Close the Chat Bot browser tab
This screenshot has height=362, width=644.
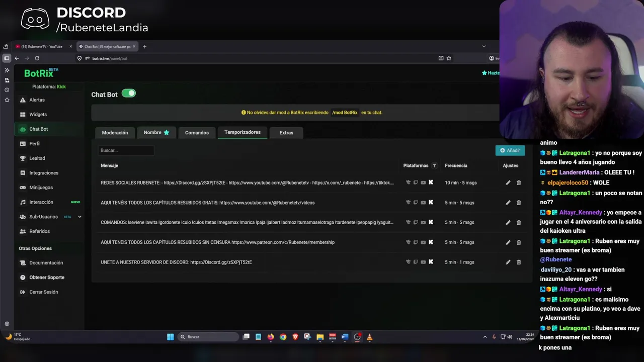(134, 47)
